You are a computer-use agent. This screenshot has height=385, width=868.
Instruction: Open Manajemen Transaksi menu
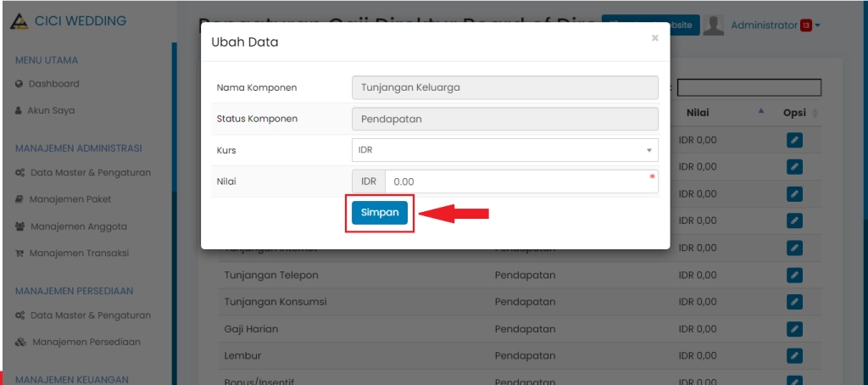(x=79, y=253)
